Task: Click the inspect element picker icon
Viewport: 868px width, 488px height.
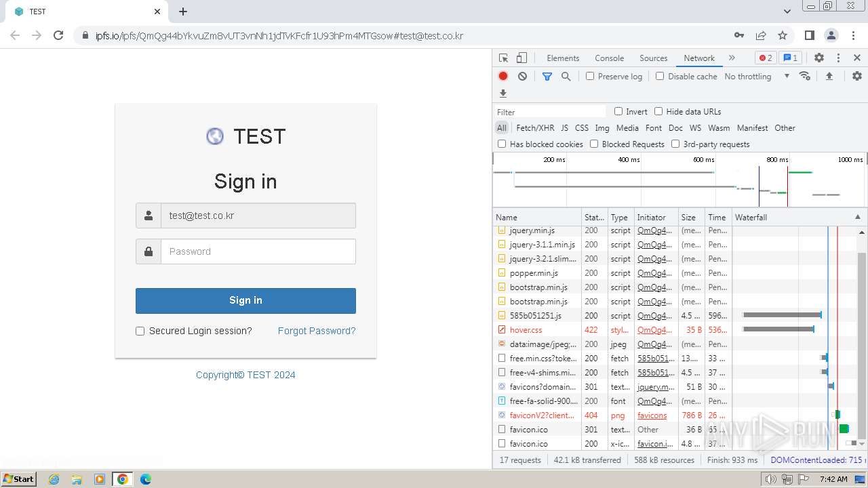Action: 503,58
